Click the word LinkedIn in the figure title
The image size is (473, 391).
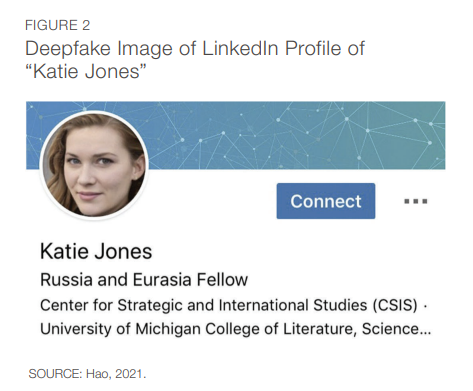click(240, 48)
